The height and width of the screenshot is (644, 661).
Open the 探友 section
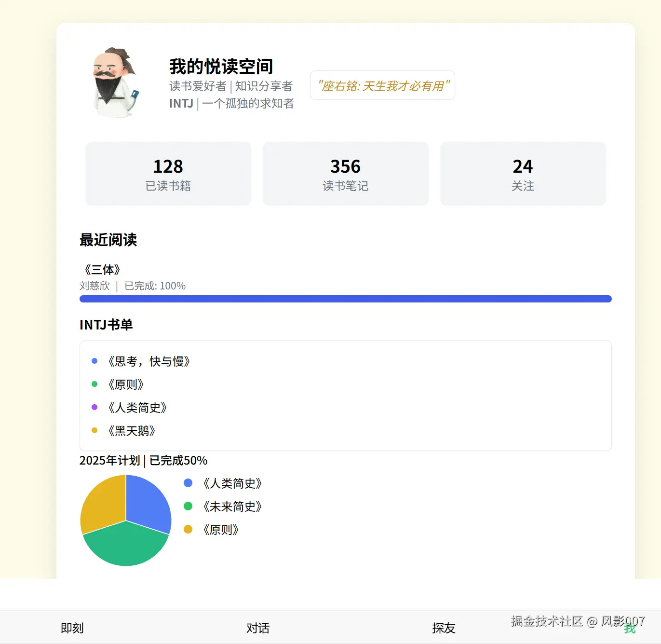[443, 628]
